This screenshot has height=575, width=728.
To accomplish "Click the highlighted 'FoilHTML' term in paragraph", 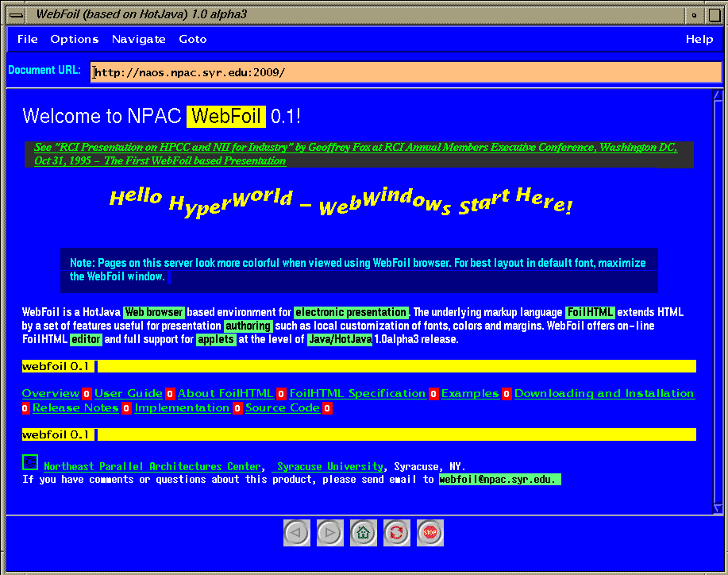I will click(x=591, y=312).
